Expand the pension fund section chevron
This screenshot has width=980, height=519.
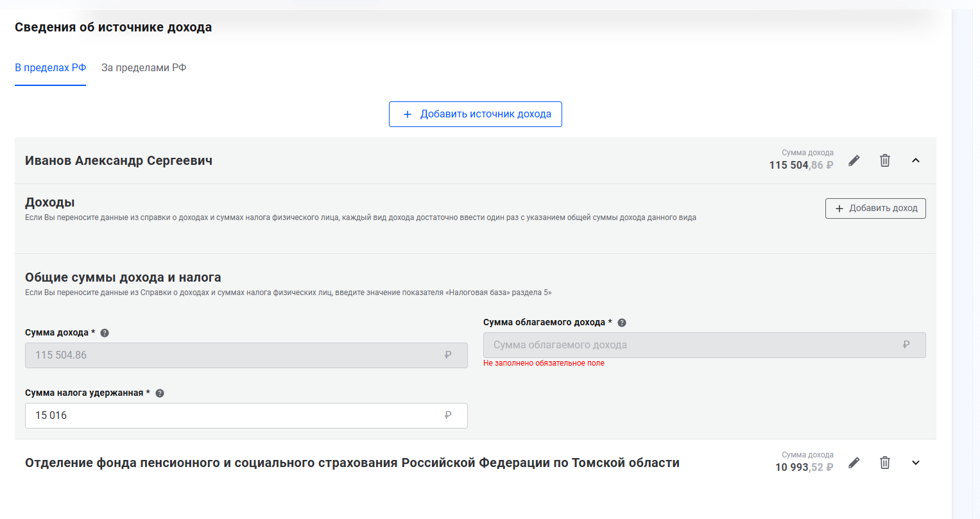point(916,463)
